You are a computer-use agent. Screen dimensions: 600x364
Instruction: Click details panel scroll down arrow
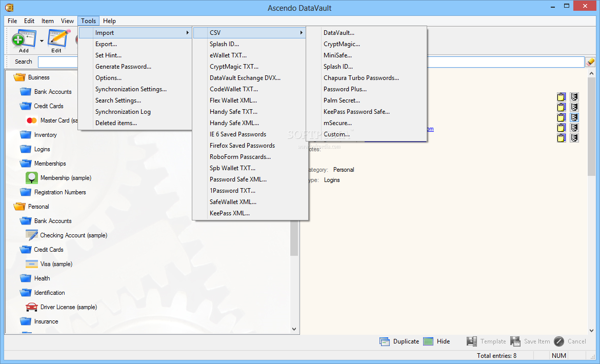[x=592, y=330]
